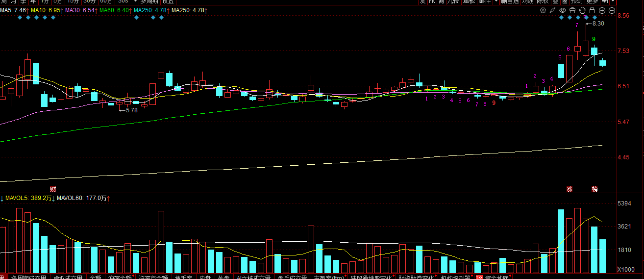Zoom out with the minus circle icon
This screenshot has height=279, width=644.
(x=612, y=10)
